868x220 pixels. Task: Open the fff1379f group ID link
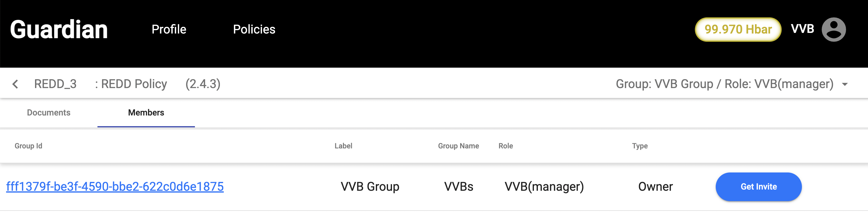pos(115,187)
